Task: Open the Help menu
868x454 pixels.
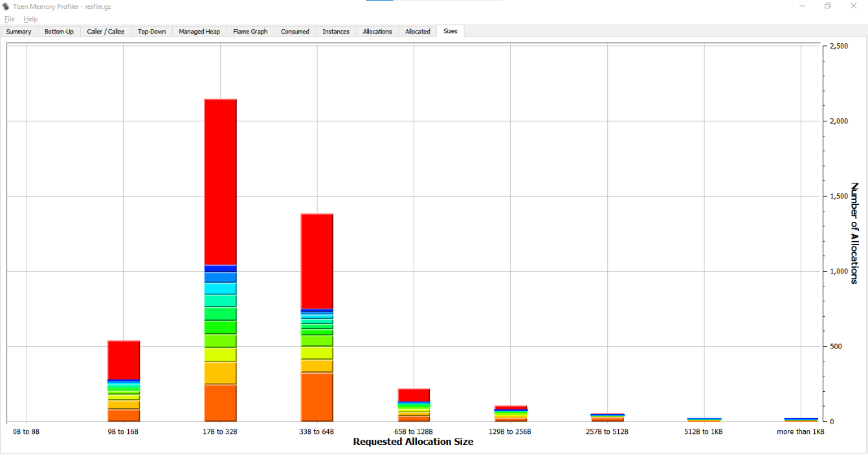Action: [x=30, y=19]
